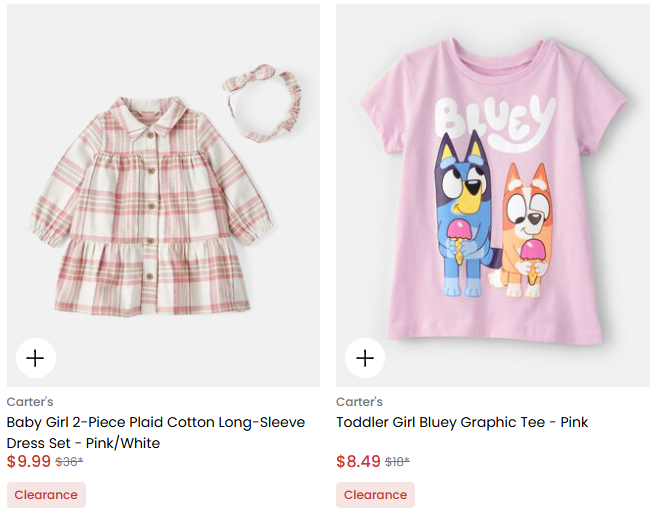
Task: Click the $9.99 sale price
Action: point(28,462)
